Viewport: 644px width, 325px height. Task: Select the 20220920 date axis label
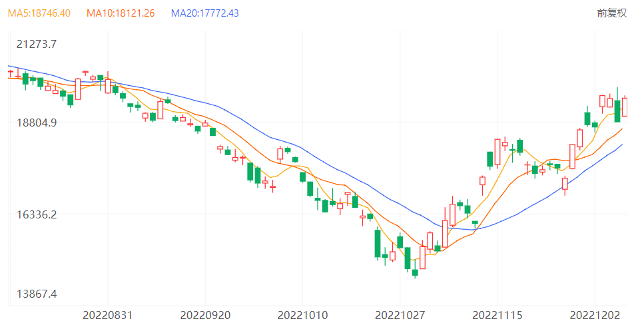tap(205, 316)
